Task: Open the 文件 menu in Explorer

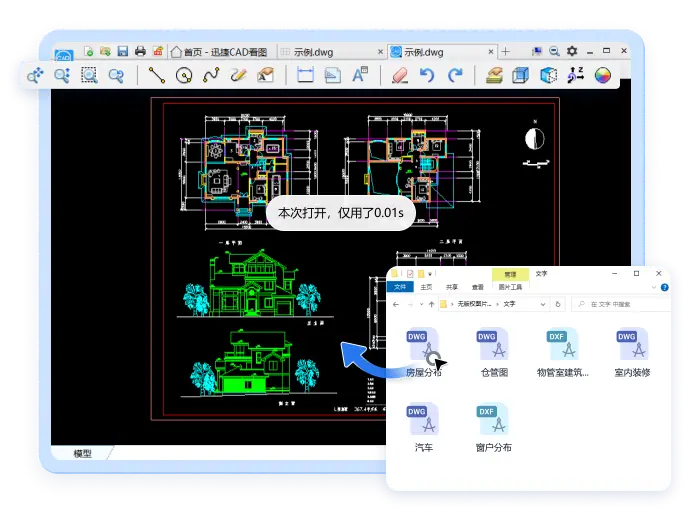Action: coord(400,287)
